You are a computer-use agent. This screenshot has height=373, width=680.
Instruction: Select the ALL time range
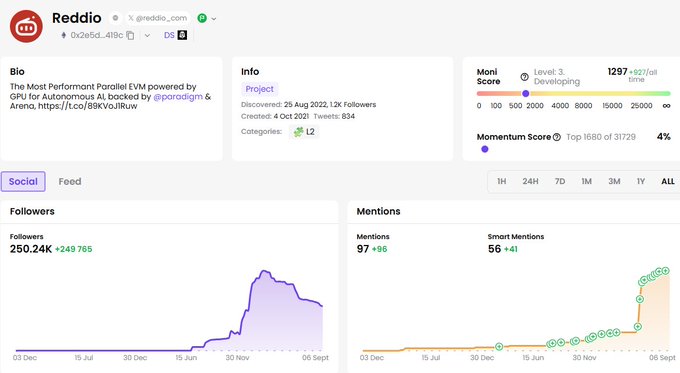(667, 181)
